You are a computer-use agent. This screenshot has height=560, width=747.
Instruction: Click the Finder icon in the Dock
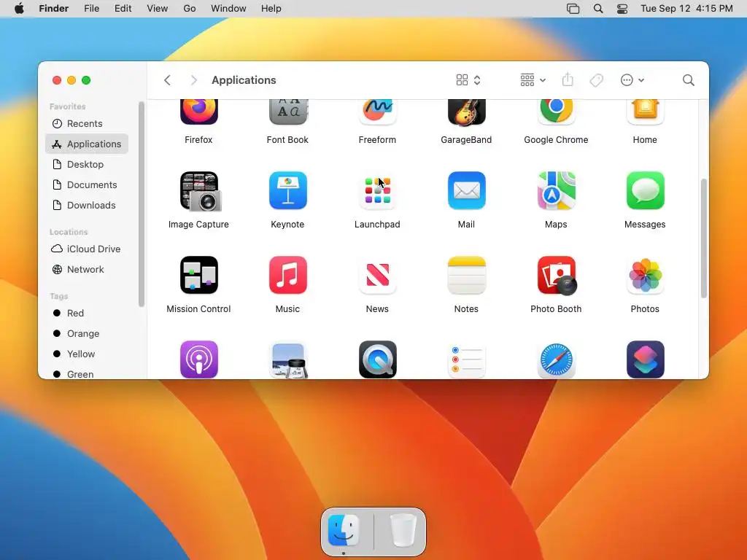tap(344, 531)
